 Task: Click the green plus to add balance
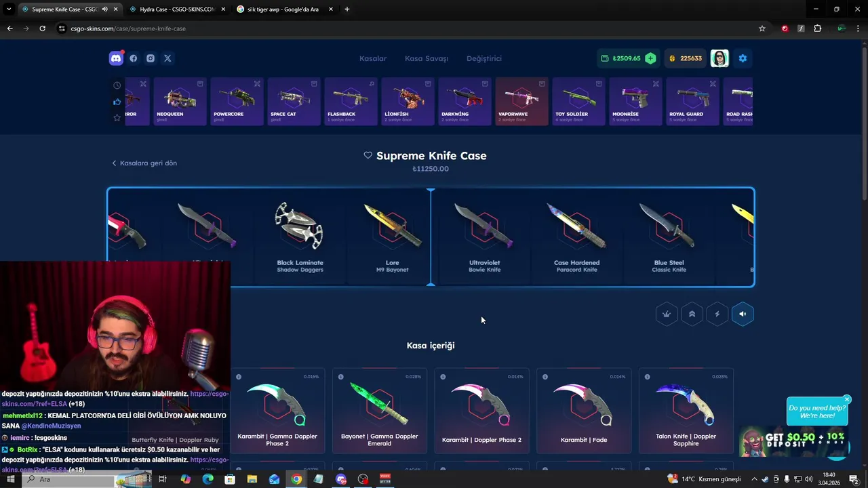click(650, 58)
